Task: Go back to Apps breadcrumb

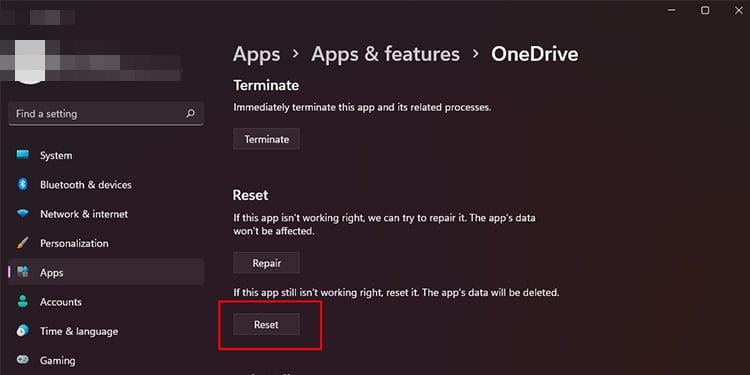Action: (256, 54)
